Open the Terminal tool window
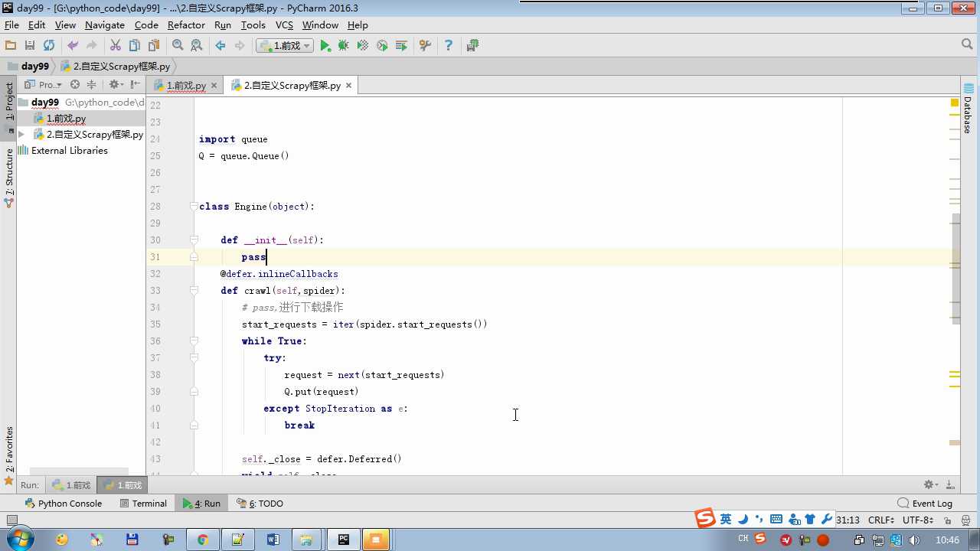 [143, 504]
